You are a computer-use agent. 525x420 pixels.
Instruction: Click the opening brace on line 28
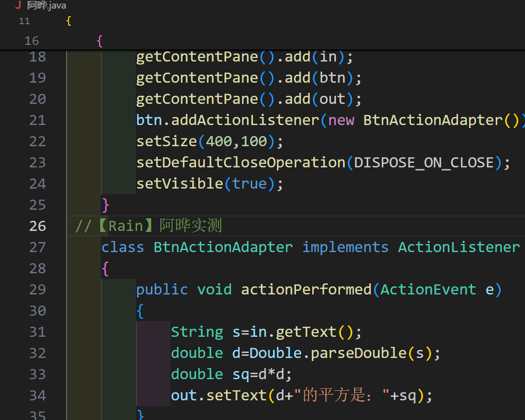[105, 269]
